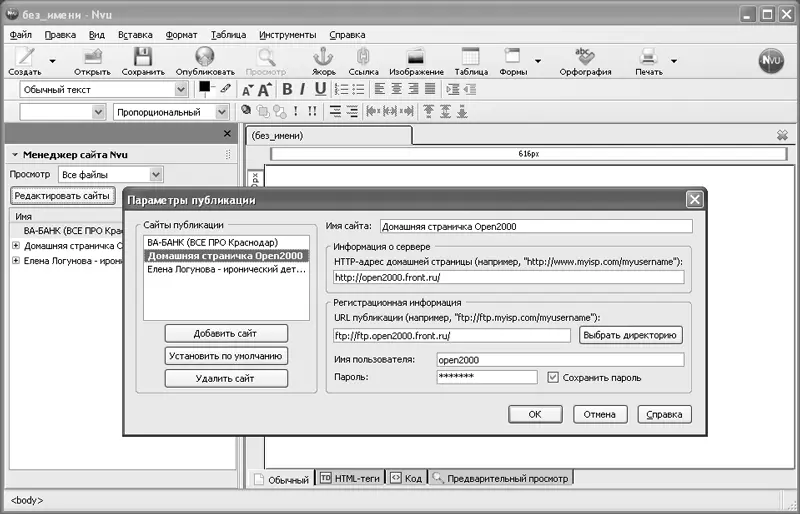Open the Файл menu
Viewport: 800px width, 514px height.
coord(20,35)
